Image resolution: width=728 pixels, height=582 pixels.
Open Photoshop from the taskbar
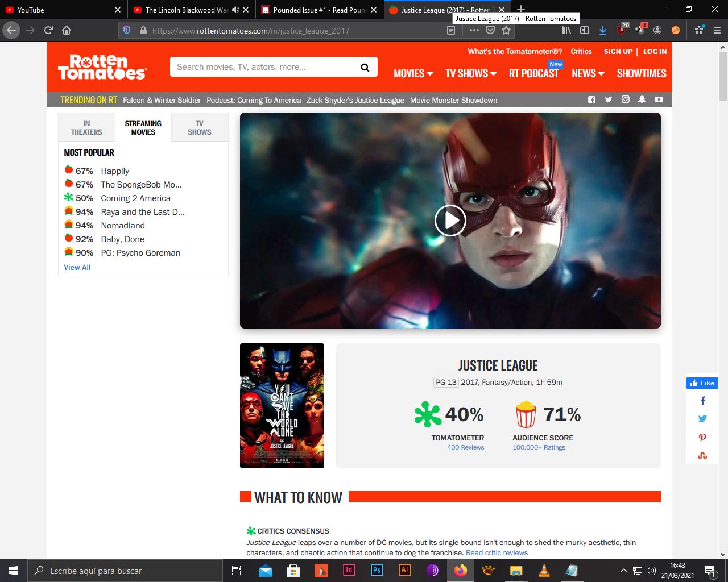[x=377, y=571]
